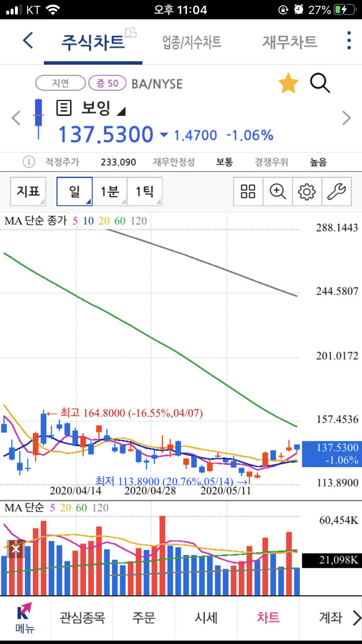362x644 pixels.
Task: Tap the info icon beside 적정주가
Action: [29, 162]
